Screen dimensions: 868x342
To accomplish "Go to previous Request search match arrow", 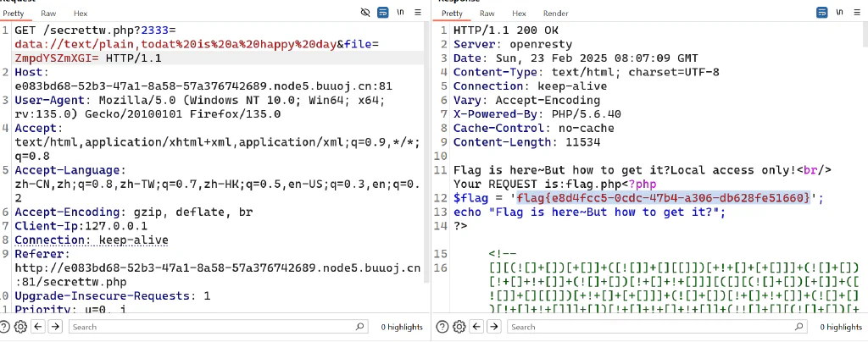I will click(x=37, y=327).
